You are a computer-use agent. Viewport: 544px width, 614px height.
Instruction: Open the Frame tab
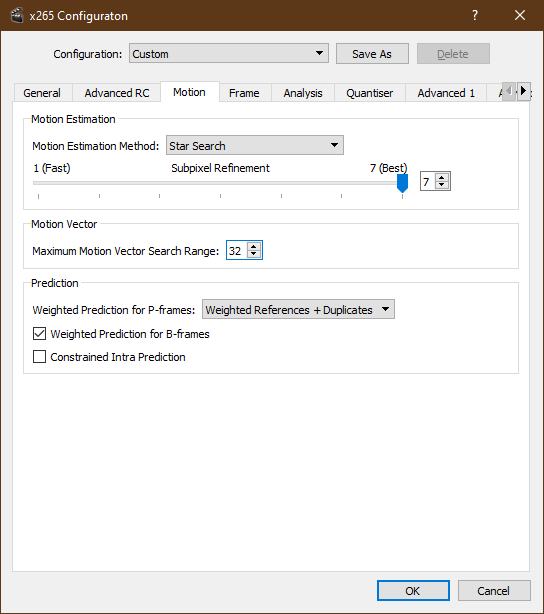click(x=244, y=93)
